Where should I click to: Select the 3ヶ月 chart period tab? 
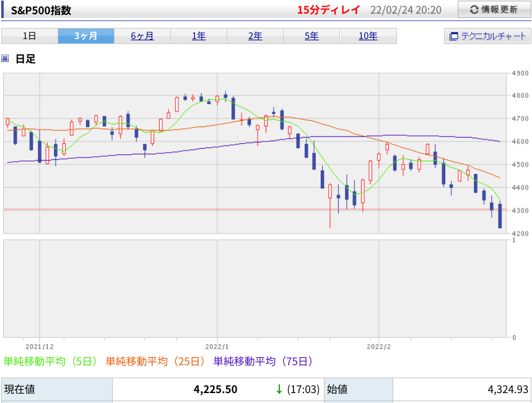[86, 36]
